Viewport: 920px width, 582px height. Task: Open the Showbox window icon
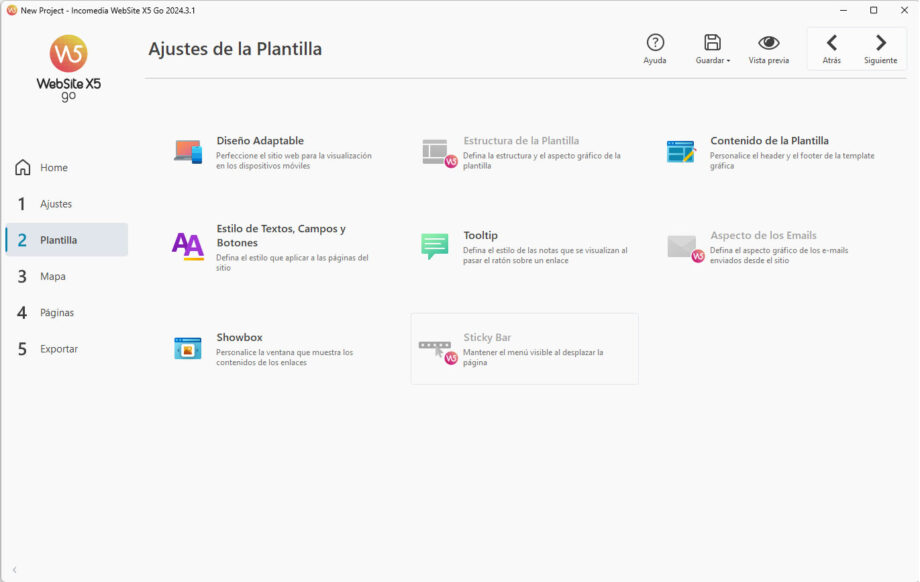click(x=188, y=348)
